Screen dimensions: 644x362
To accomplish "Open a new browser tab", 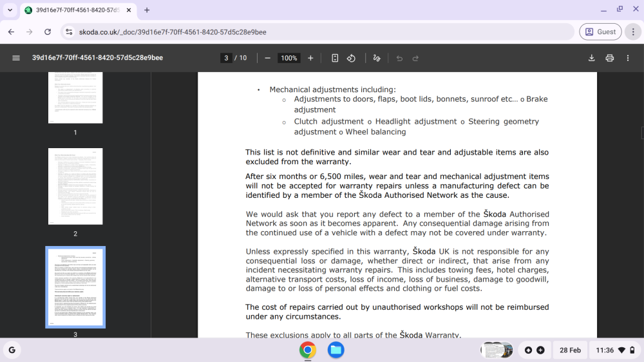I will [x=147, y=10].
